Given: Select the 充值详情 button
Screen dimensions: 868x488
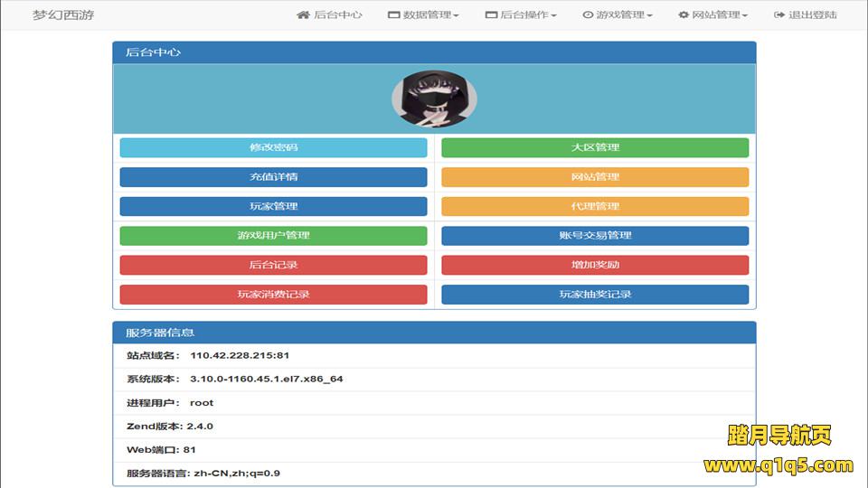Looking at the screenshot, I should 273,177.
